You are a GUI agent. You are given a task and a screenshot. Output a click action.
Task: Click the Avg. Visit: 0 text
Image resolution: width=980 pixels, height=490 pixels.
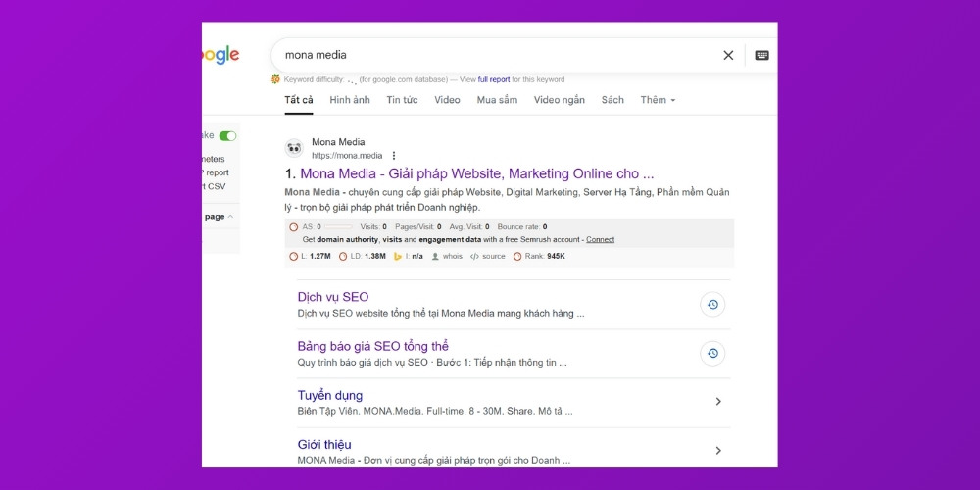pos(469,227)
